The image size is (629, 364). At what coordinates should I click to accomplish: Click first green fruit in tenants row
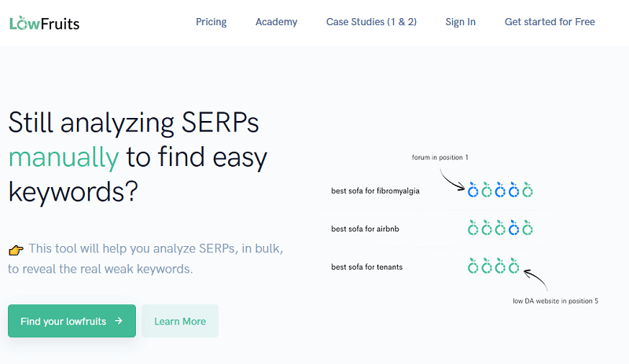click(x=473, y=267)
